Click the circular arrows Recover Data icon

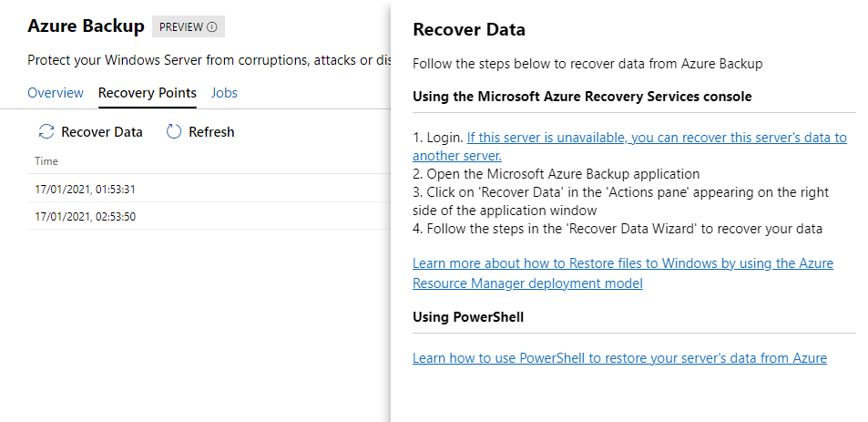point(46,132)
